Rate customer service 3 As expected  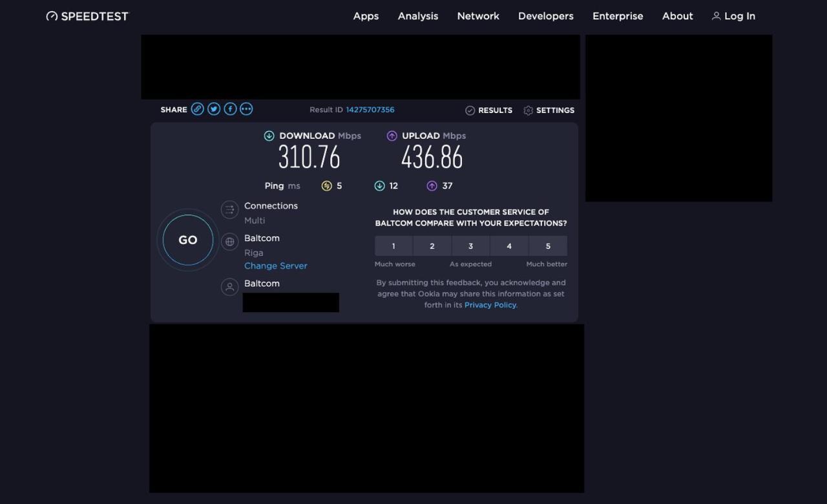(470, 246)
